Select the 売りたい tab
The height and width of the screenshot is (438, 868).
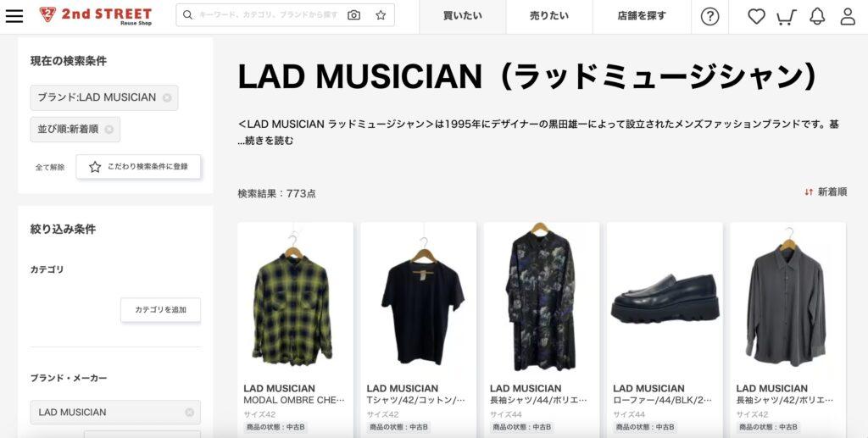tap(549, 17)
